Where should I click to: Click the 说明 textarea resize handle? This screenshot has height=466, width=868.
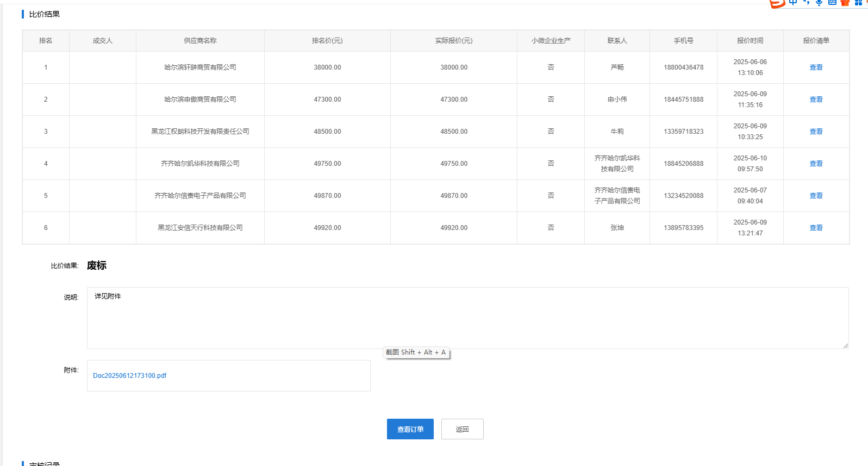point(845,345)
